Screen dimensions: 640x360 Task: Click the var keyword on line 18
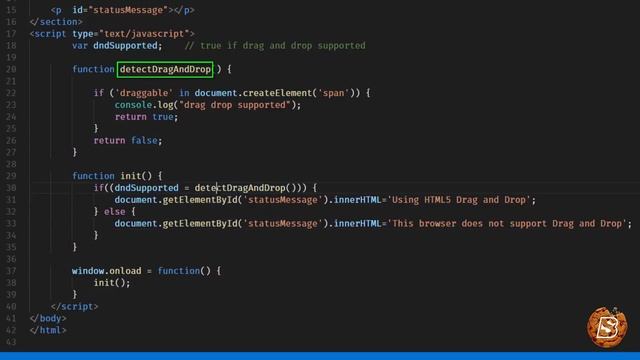tap(80, 46)
